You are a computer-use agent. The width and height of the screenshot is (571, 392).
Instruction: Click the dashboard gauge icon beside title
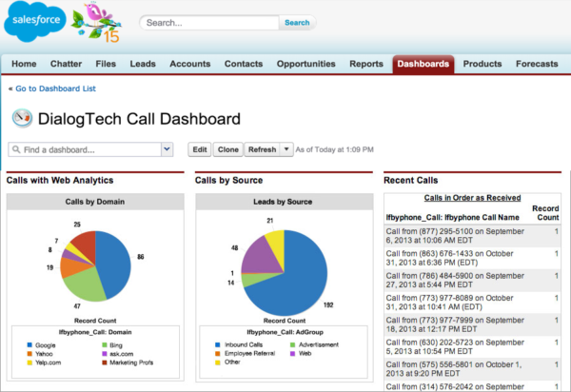(x=22, y=118)
